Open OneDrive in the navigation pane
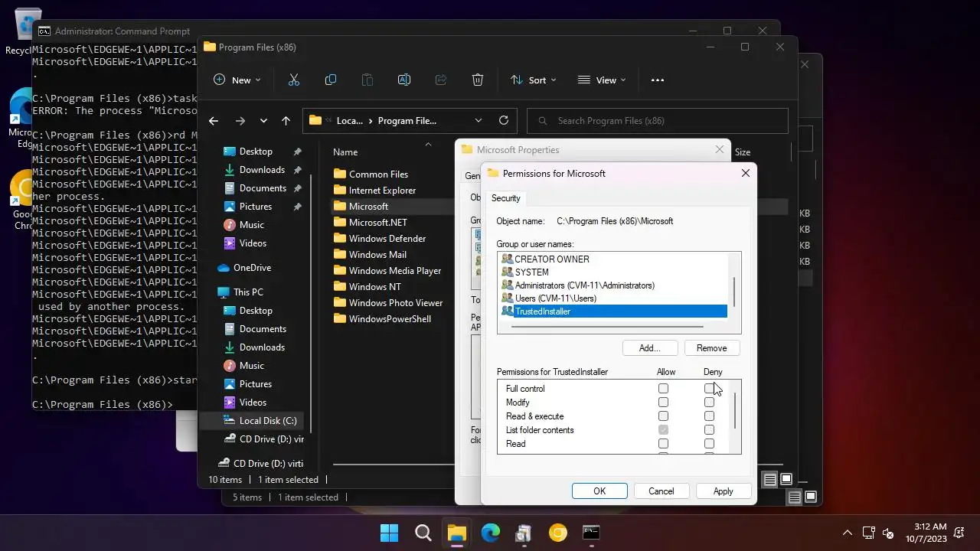This screenshot has height=551, width=980. (252, 268)
